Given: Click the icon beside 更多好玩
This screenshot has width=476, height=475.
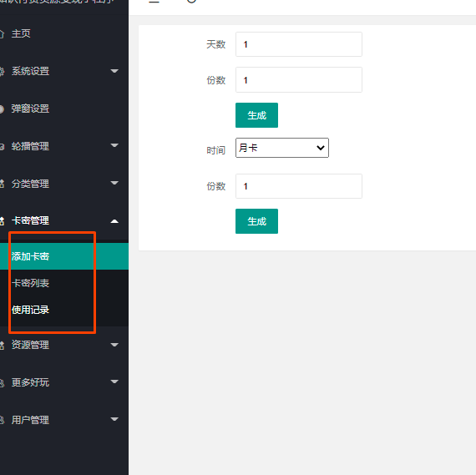Looking at the screenshot, I should [2, 382].
